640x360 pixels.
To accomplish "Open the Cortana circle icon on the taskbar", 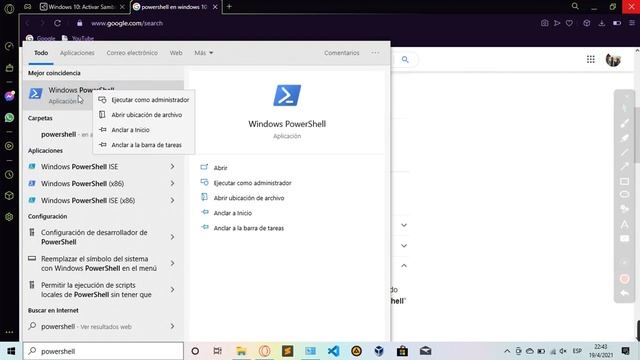I will (195, 351).
